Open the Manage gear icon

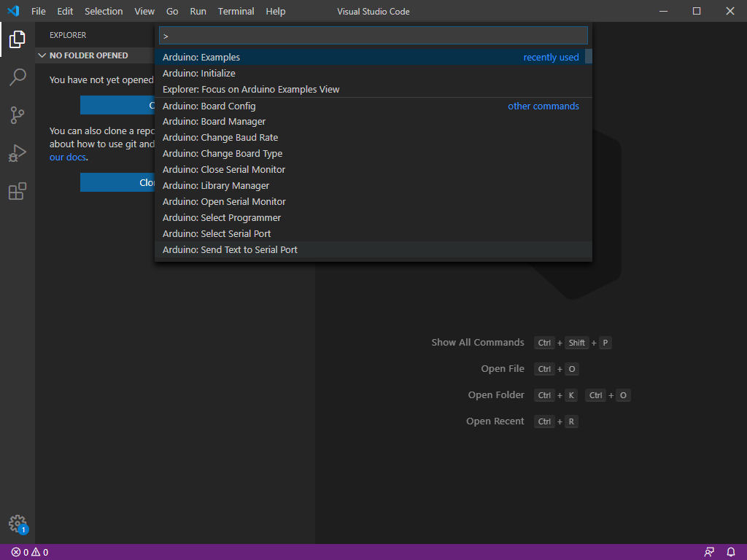click(18, 524)
